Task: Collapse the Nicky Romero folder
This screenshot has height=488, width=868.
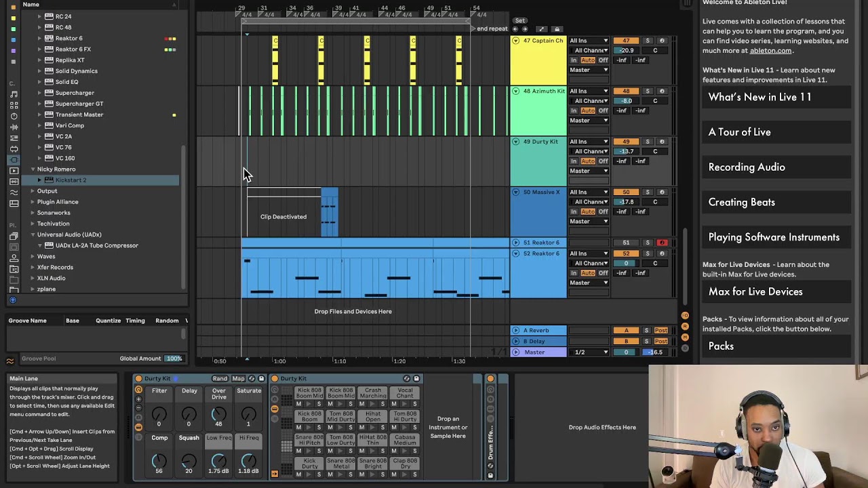Action: [33, 169]
